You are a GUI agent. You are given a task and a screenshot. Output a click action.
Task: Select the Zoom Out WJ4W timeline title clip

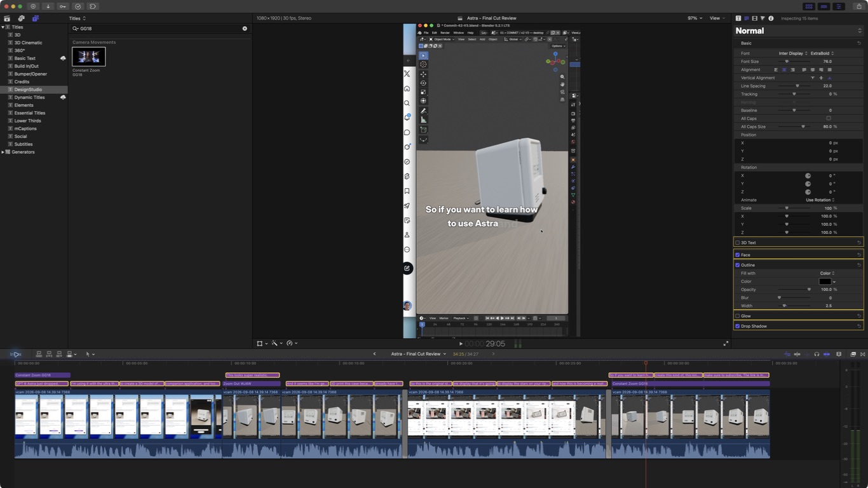(251, 384)
